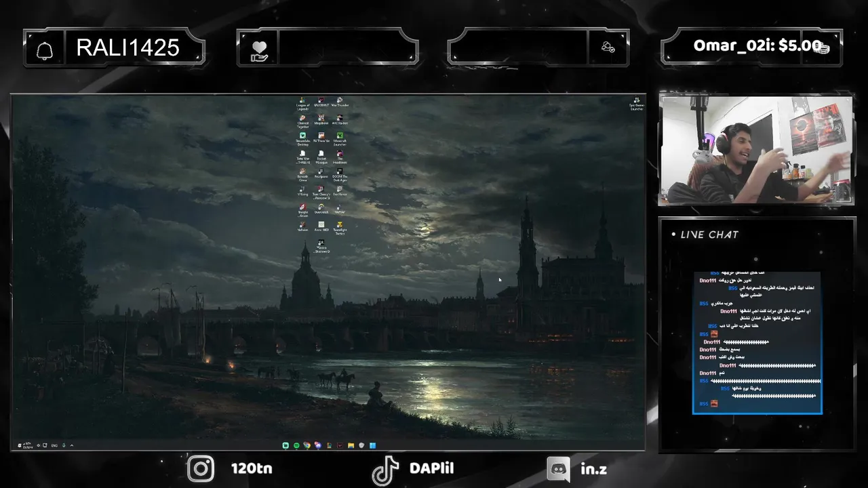868x488 pixels.
Task: Click the LIVE CHAT heading
Action: tap(709, 235)
